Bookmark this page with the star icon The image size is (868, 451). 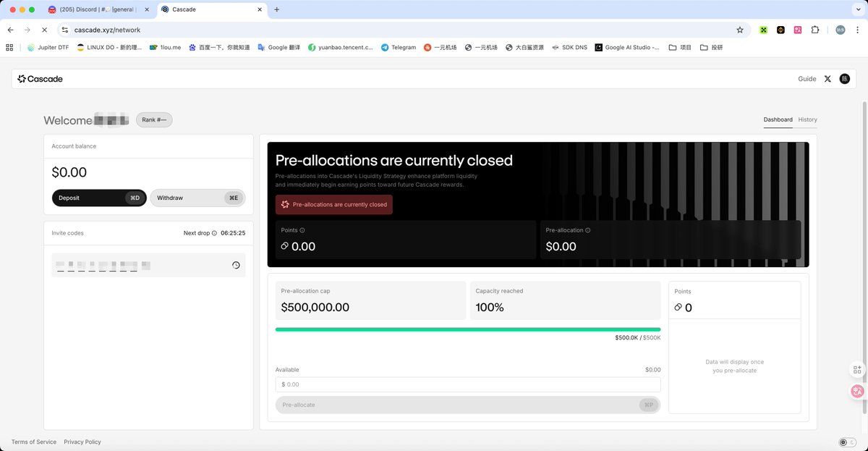[x=739, y=30]
